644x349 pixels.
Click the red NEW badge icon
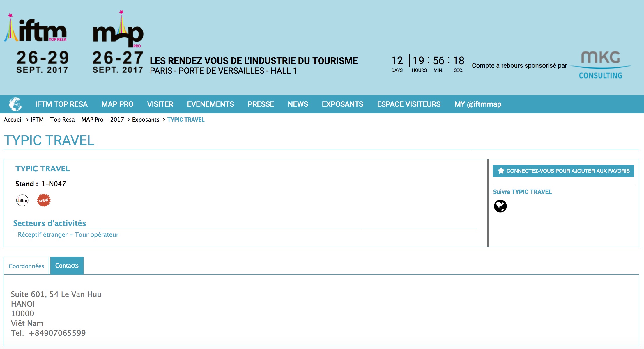click(44, 200)
